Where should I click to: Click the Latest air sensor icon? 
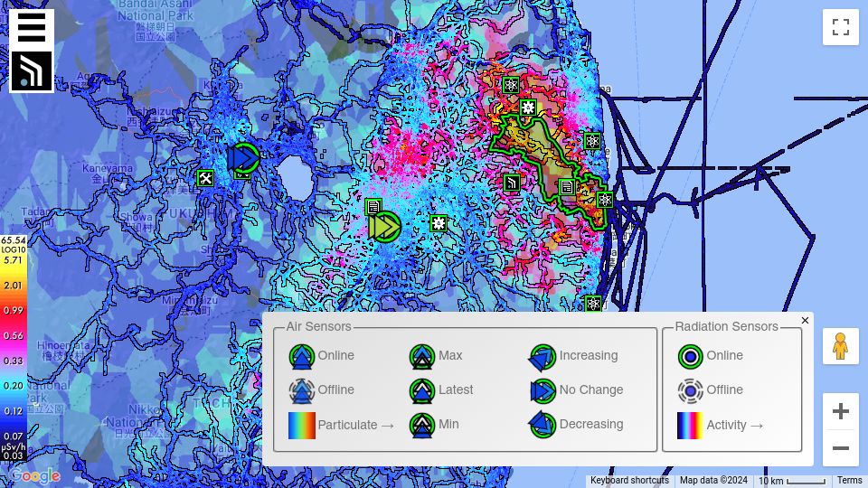pos(422,390)
